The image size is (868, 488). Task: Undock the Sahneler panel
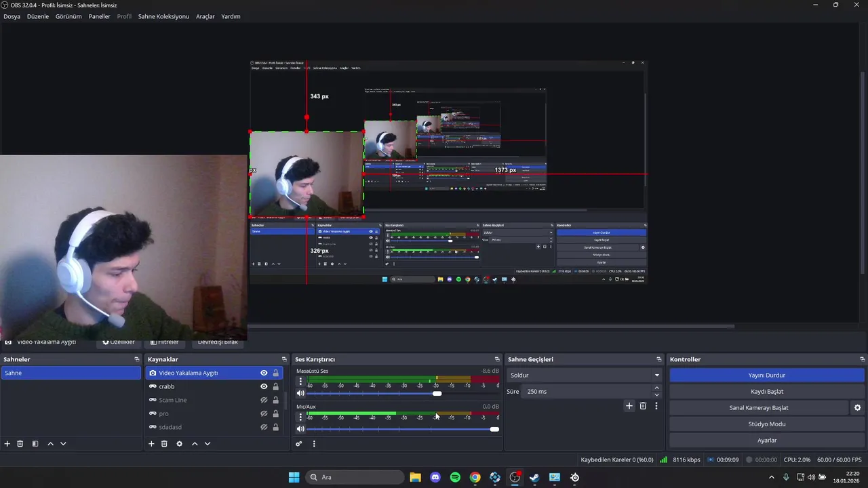tap(137, 359)
